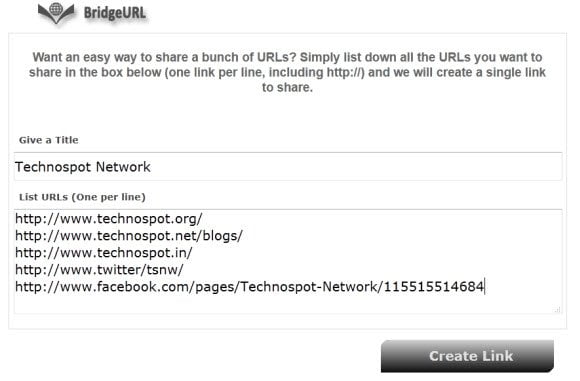Viewport: 580px width, 381px height.
Task: Place cursor on the facebook.com pages URL line
Action: (x=249, y=287)
